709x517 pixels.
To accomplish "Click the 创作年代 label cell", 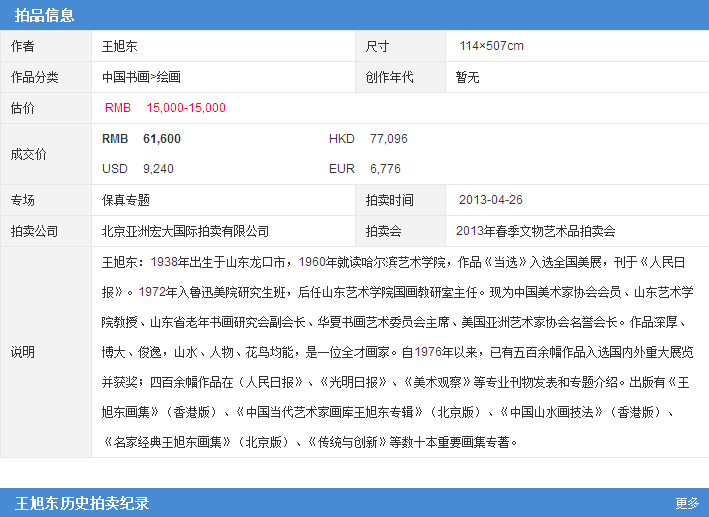I will 389,77.
